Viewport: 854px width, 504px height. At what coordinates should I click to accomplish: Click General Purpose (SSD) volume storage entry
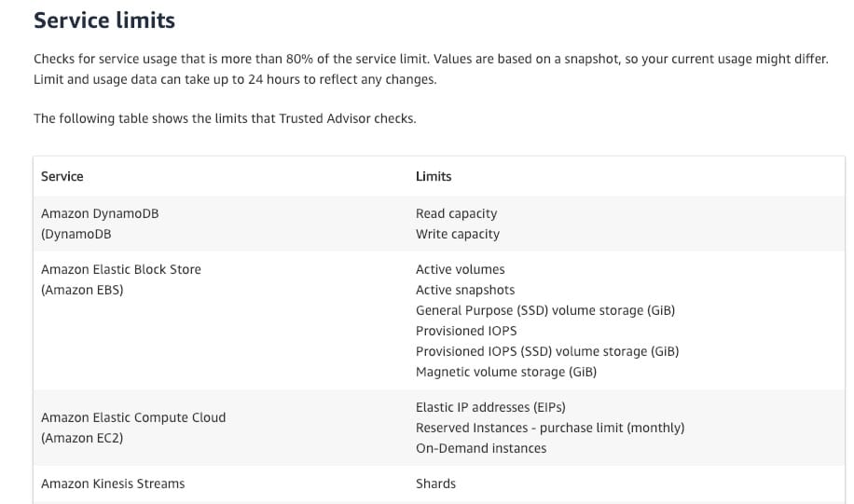point(544,310)
